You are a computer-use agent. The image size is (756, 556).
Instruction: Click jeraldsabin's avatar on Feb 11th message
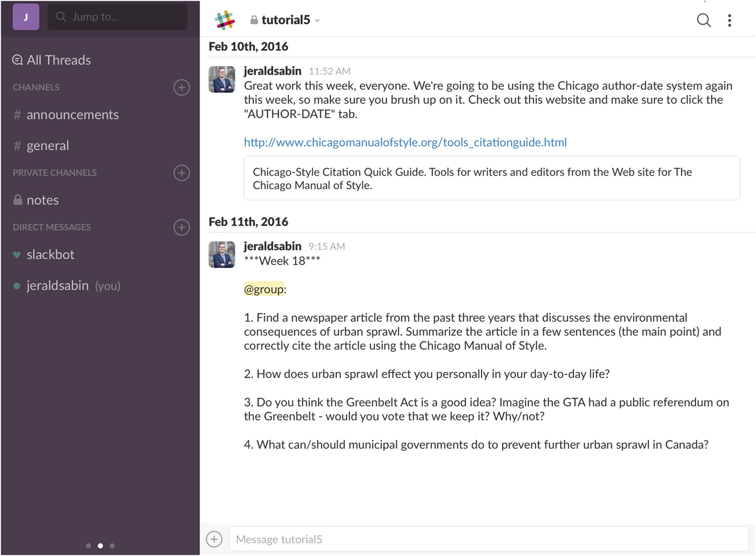[222, 255]
